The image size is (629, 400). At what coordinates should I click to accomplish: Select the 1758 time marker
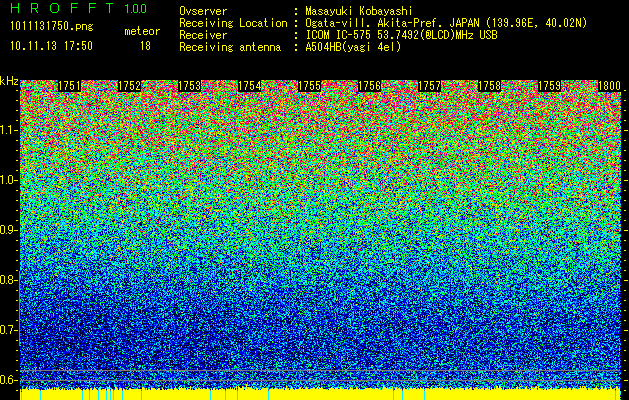[489, 86]
